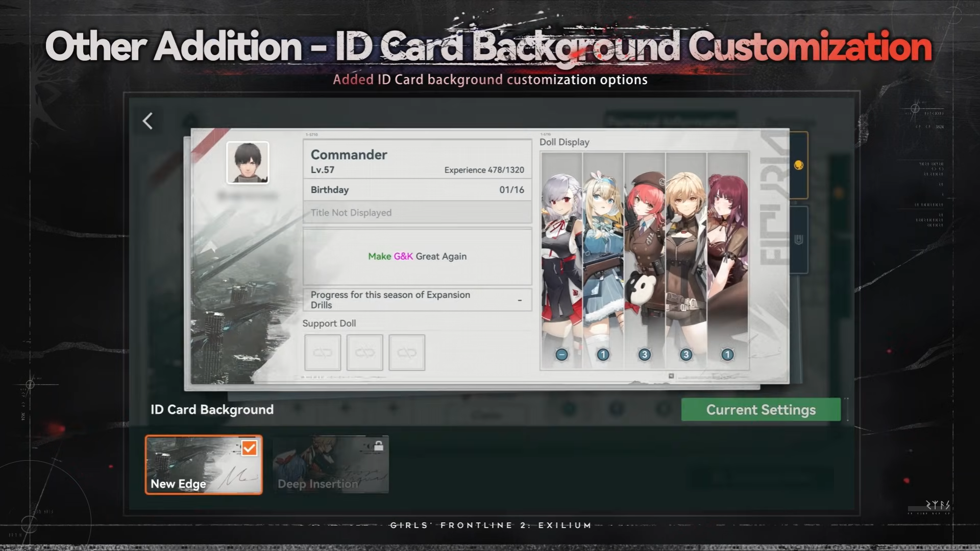Click the ID Card Background label

tap(212, 410)
